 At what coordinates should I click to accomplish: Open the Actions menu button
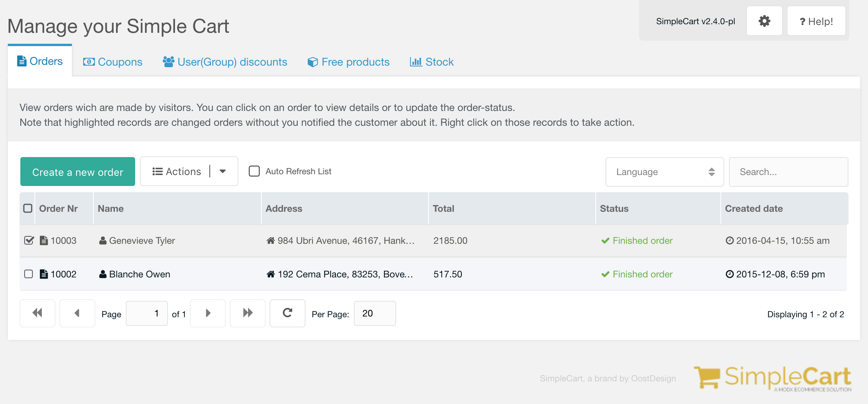click(177, 171)
